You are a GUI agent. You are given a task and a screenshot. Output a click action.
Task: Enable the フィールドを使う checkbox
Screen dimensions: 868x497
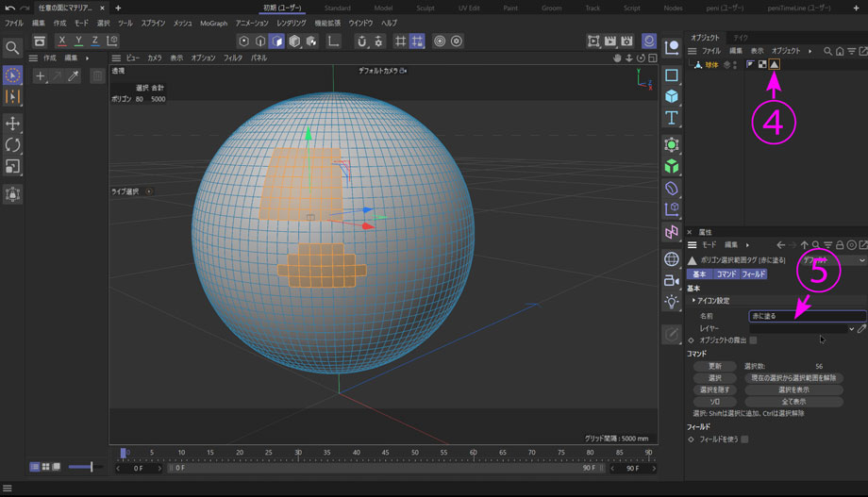(744, 439)
